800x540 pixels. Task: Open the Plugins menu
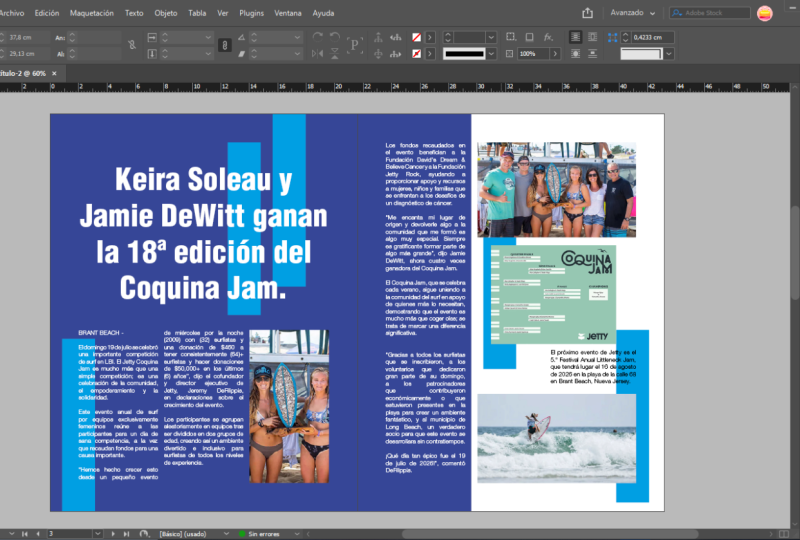click(252, 13)
